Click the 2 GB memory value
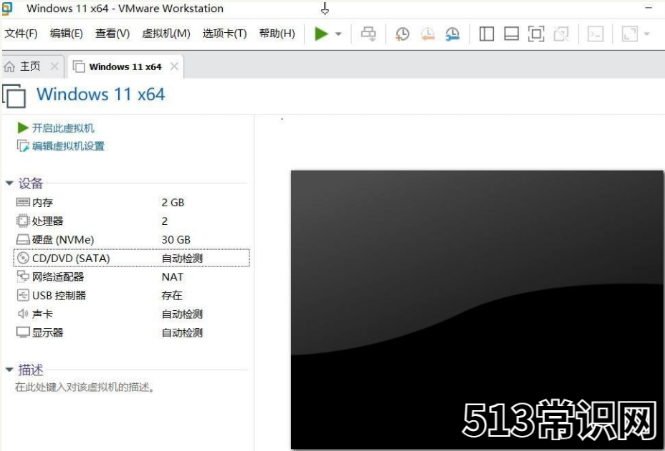 [x=173, y=202]
